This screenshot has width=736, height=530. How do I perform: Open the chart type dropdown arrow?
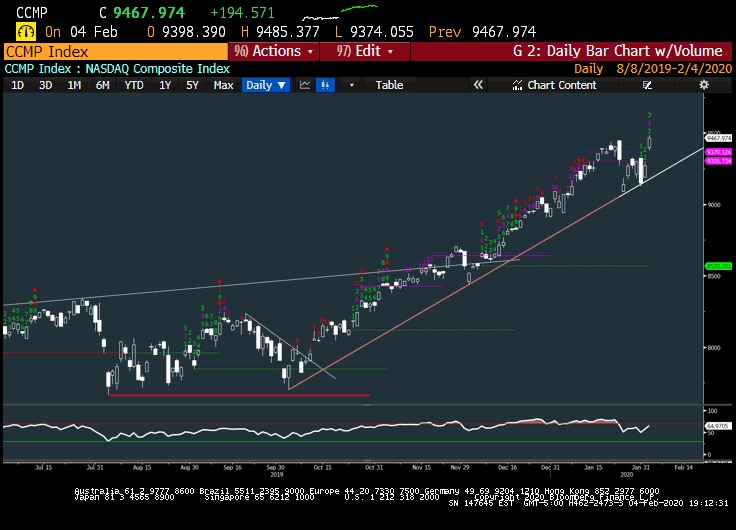352,85
